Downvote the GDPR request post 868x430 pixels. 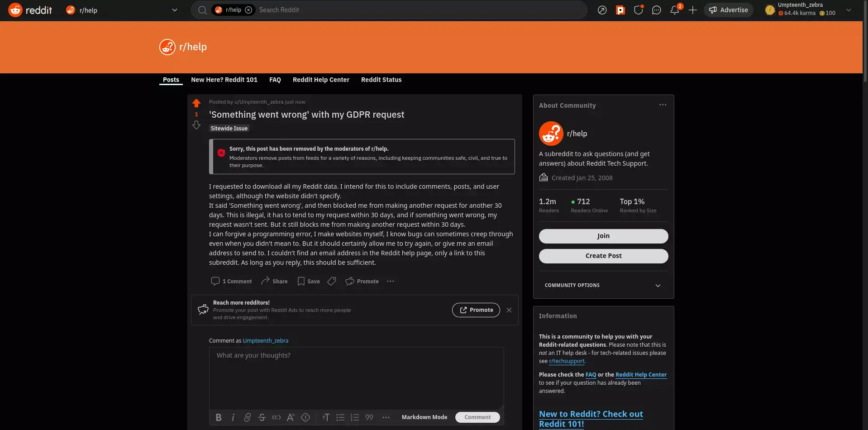click(196, 125)
